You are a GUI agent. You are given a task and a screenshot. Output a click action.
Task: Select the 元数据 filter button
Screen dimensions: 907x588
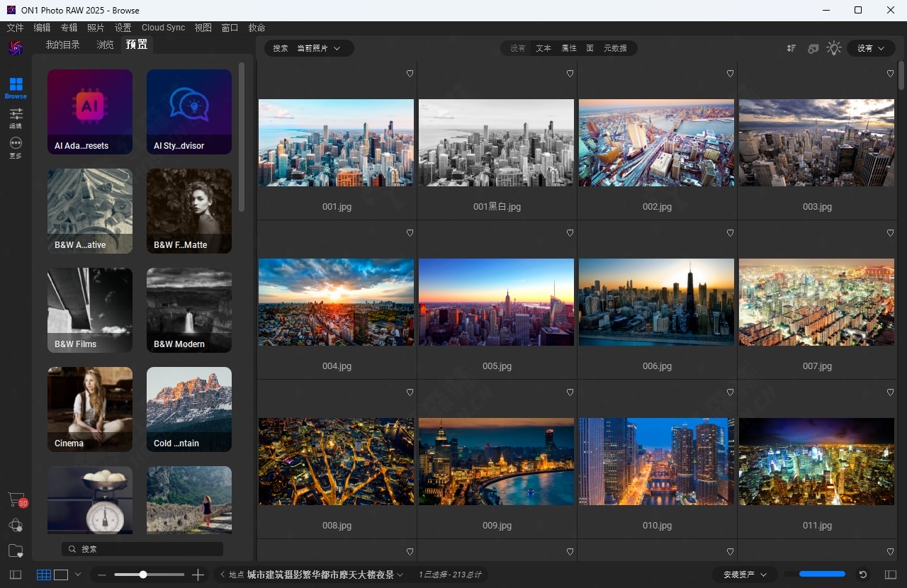(615, 48)
